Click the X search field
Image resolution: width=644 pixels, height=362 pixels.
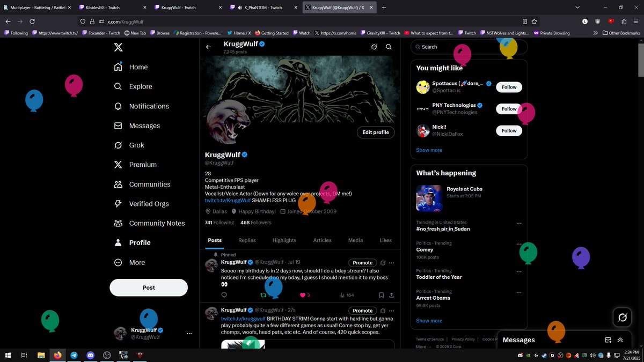[469, 47]
